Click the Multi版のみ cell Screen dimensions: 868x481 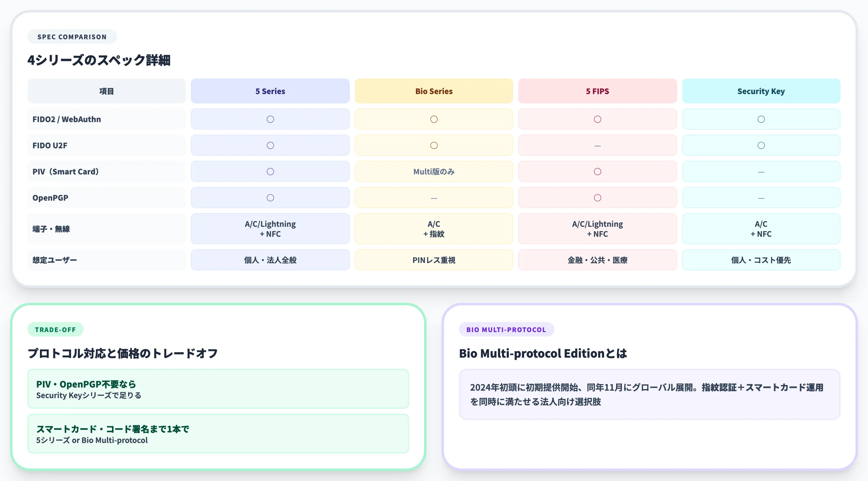(434, 172)
